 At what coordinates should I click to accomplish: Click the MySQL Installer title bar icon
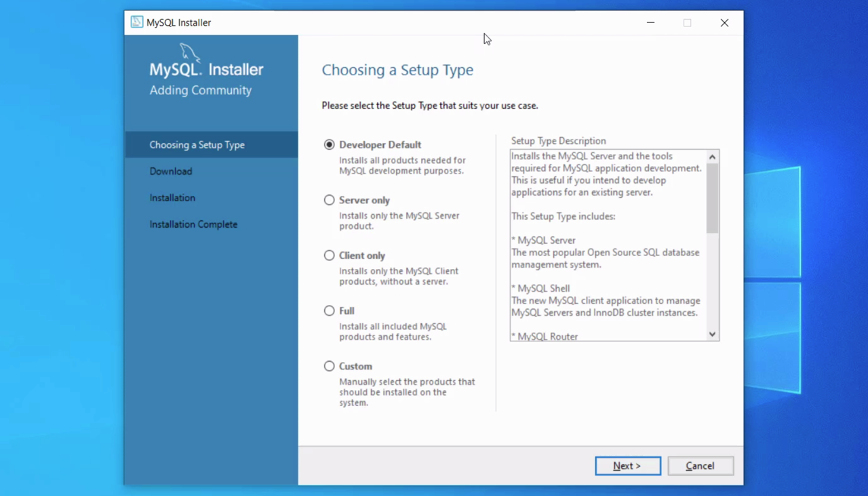click(x=137, y=22)
